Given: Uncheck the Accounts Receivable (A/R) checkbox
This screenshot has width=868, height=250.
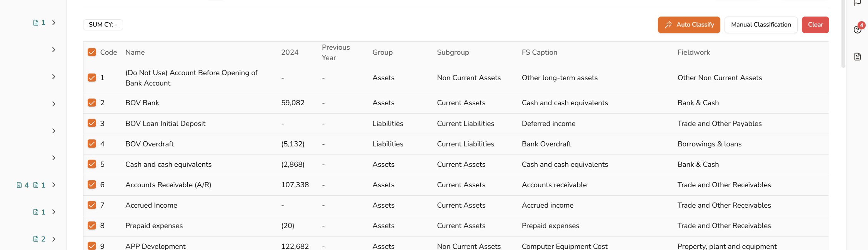Looking at the screenshot, I should [x=92, y=185].
